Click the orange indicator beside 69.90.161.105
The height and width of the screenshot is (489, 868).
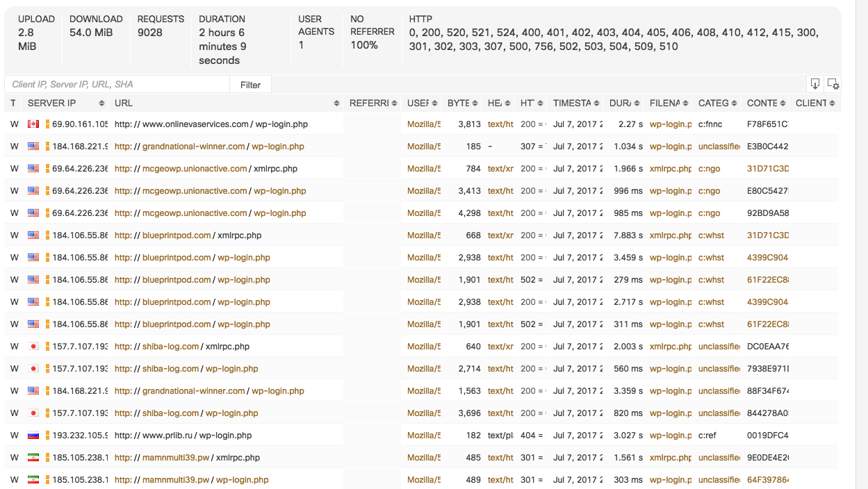[x=47, y=124]
